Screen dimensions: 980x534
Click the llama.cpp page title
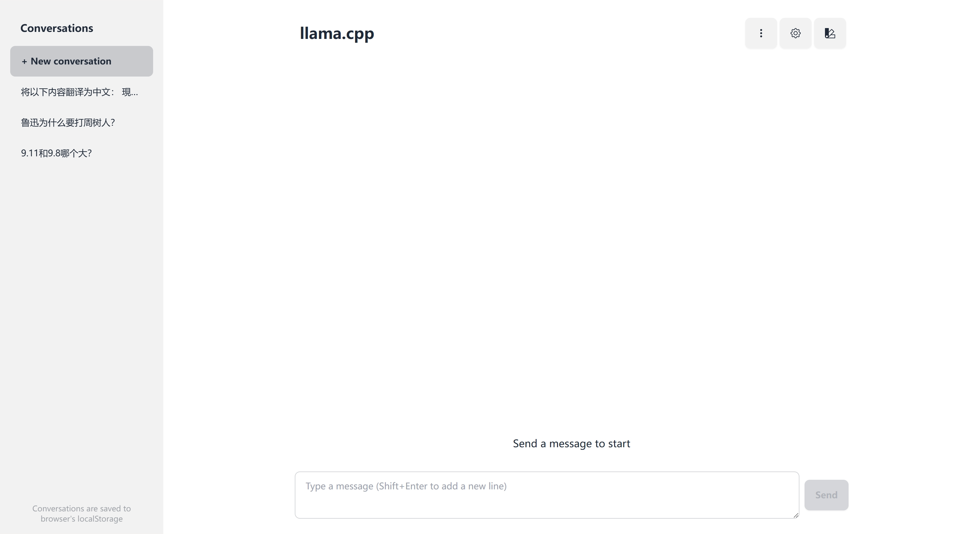[x=337, y=33]
